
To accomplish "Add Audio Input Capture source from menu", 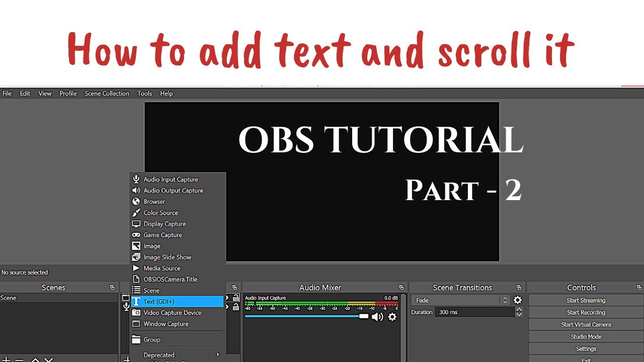I will (177, 179).
